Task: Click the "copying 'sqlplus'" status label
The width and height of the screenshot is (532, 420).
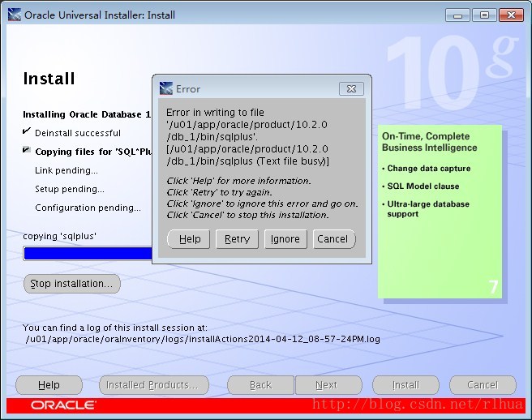Action: tap(60, 236)
